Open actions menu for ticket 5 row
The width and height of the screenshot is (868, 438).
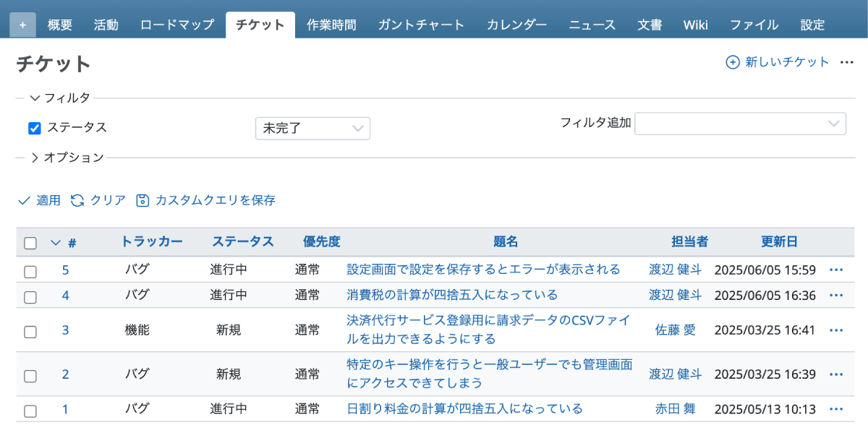(x=836, y=270)
